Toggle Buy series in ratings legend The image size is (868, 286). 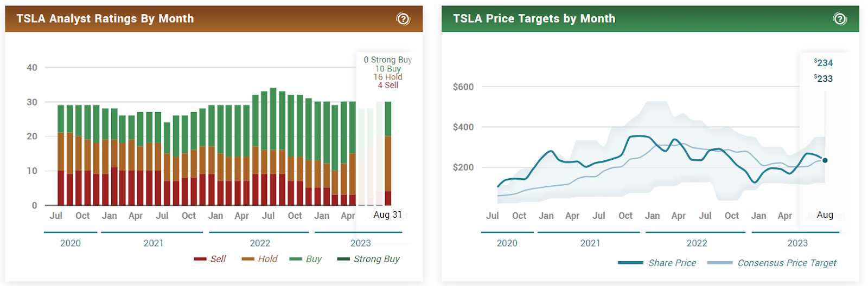click(x=305, y=259)
